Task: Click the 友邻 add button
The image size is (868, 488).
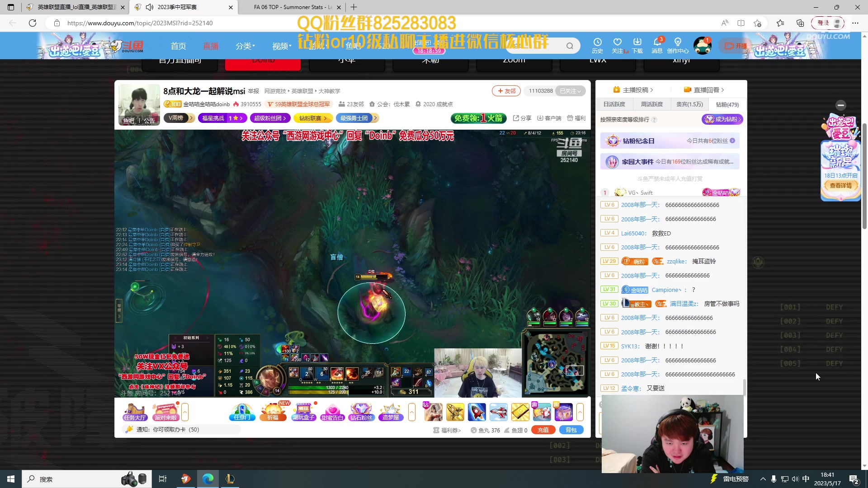Action: pyautogui.click(x=506, y=91)
